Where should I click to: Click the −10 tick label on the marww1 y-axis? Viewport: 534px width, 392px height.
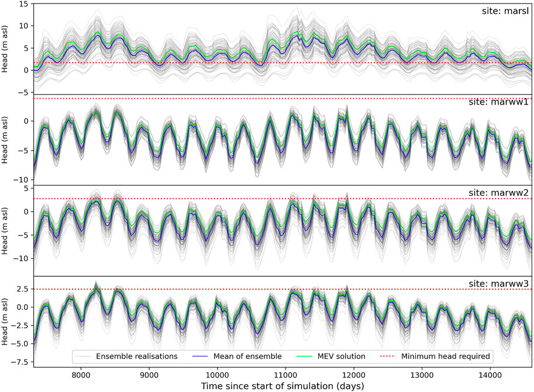click(22, 180)
